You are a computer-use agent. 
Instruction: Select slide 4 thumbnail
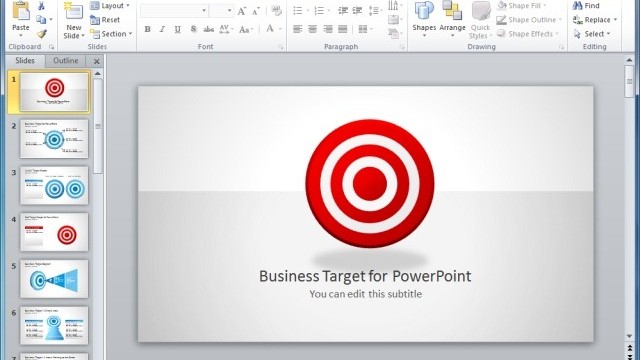(x=54, y=232)
